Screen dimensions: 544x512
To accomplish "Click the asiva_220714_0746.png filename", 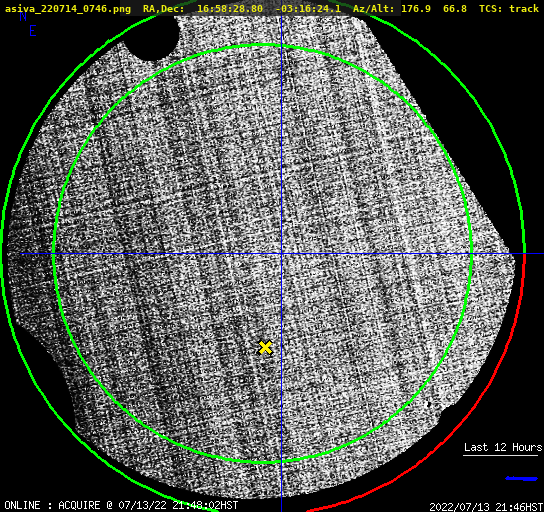I will 68,8.
